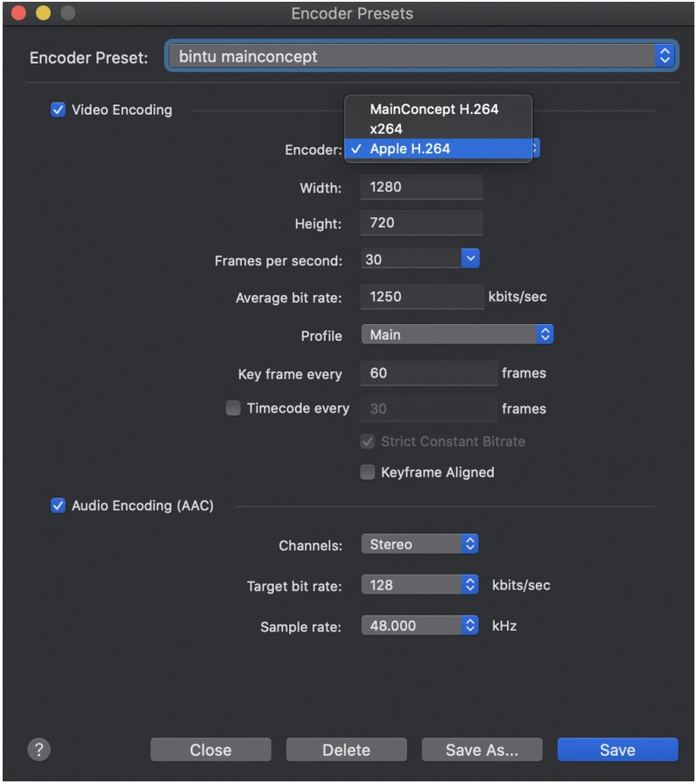Viewport: 697px width, 784px height.
Task: Open the Sample rate dropdown
Action: point(469,625)
